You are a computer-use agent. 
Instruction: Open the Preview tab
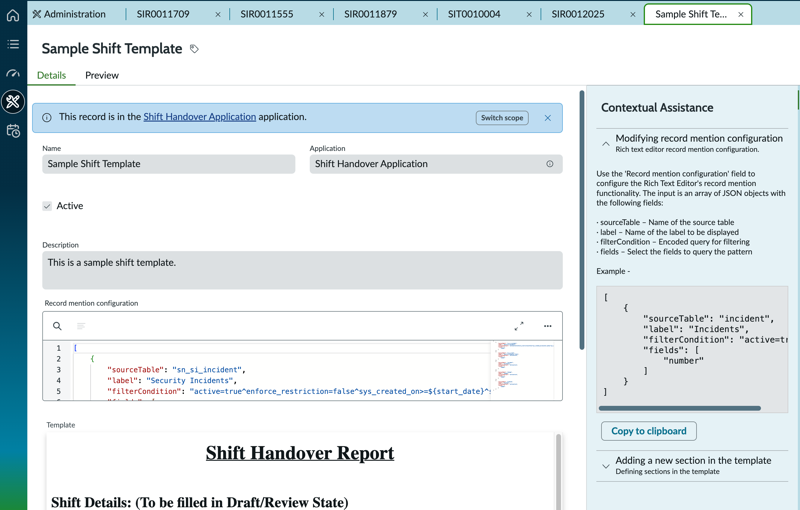click(102, 75)
